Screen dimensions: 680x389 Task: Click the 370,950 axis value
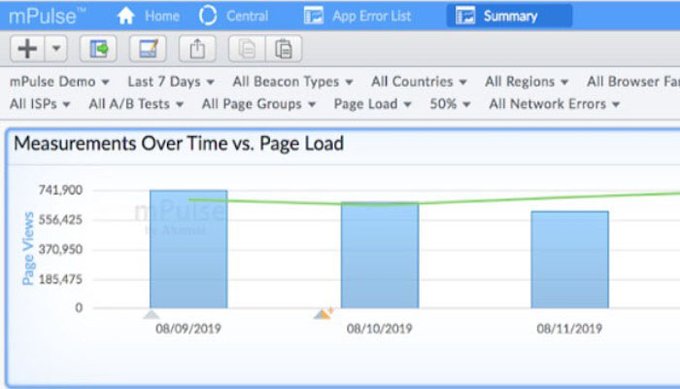pyautogui.click(x=60, y=250)
